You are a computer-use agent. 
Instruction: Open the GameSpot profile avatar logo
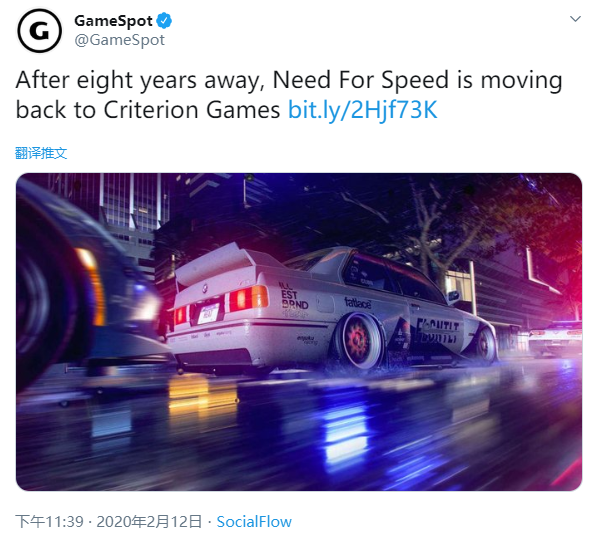click(x=39, y=30)
